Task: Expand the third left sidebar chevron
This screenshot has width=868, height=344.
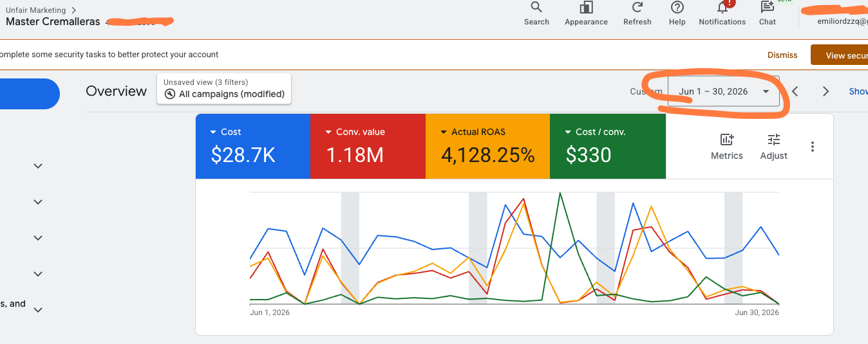Action: tap(38, 238)
